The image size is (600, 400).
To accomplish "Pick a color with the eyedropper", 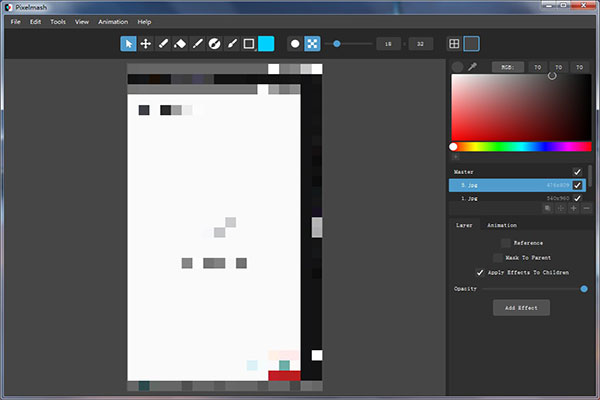I will click(473, 67).
